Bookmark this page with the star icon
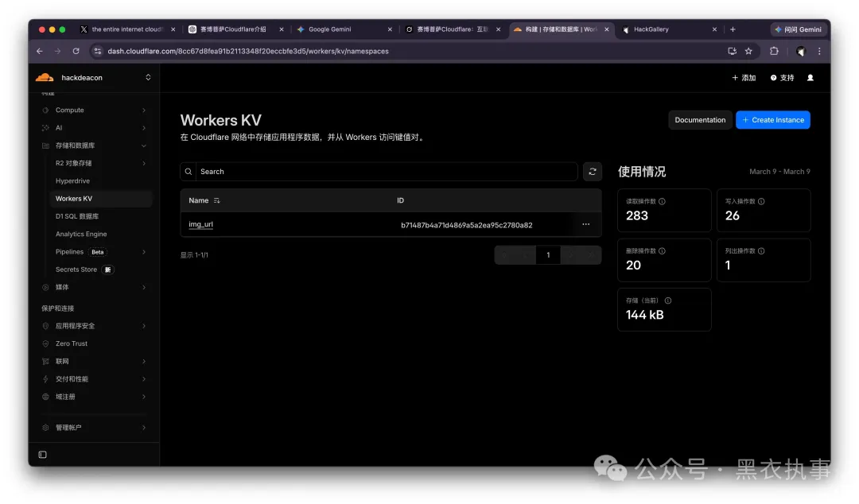The image size is (859, 504). (x=748, y=51)
